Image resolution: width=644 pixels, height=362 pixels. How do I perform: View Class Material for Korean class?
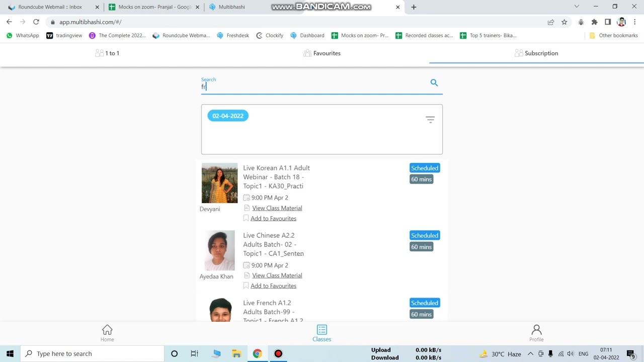277,208
